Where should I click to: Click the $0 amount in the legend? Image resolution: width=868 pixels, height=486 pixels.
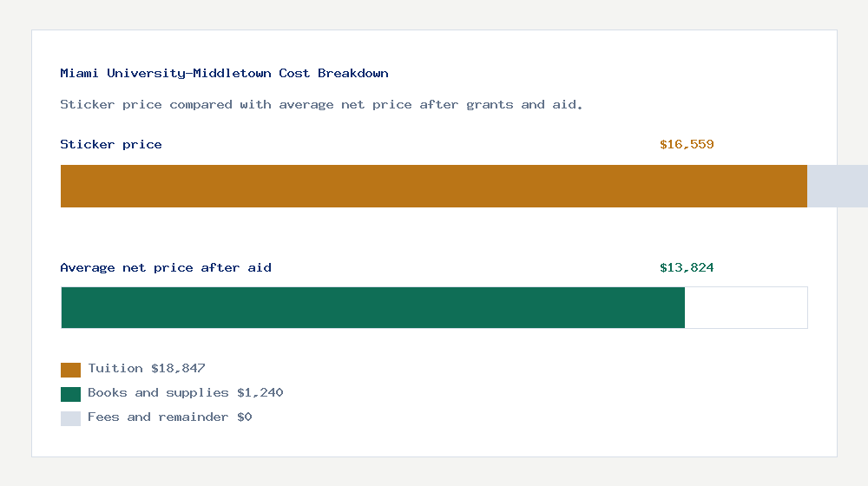[x=244, y=417]
